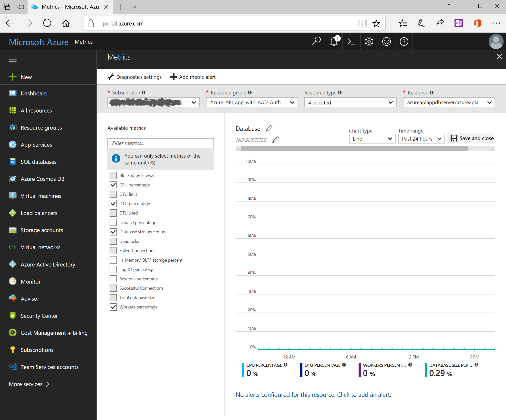Open the Past 24 hours time range dropdown
506x420 pixels.
coord(421,139)
